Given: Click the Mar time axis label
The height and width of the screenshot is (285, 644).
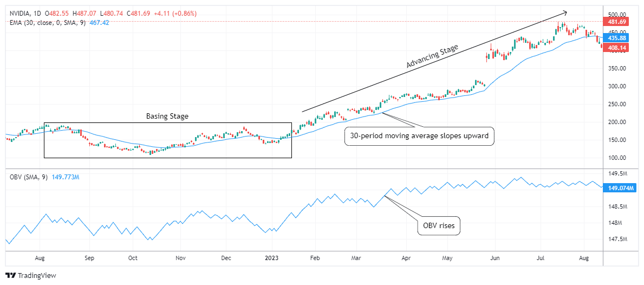Looking at the screenshot, I should pyautogui.click(x=356, y=258).
